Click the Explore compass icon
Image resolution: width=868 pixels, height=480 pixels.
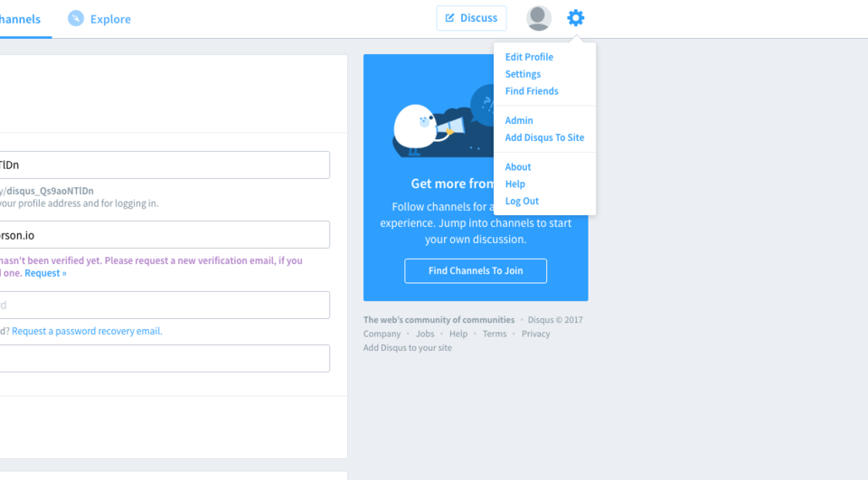click(76, 18)
